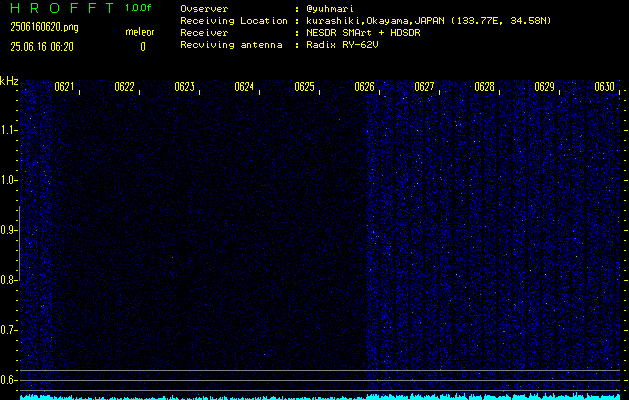Click the 0.7 kHz axis label
The width and height of the screenshot is (629, 400).
pyautogui.click(x=8, y=330)
